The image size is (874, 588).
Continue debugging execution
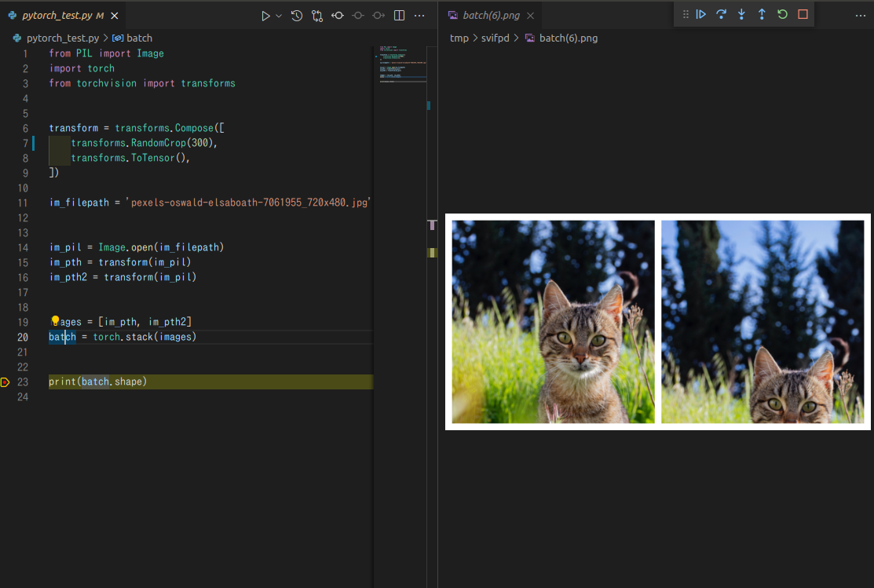701,14
